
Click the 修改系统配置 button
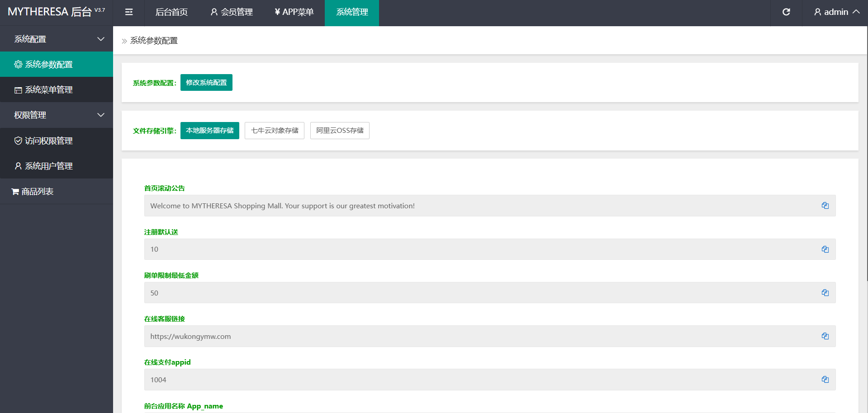tap(206, 83)
